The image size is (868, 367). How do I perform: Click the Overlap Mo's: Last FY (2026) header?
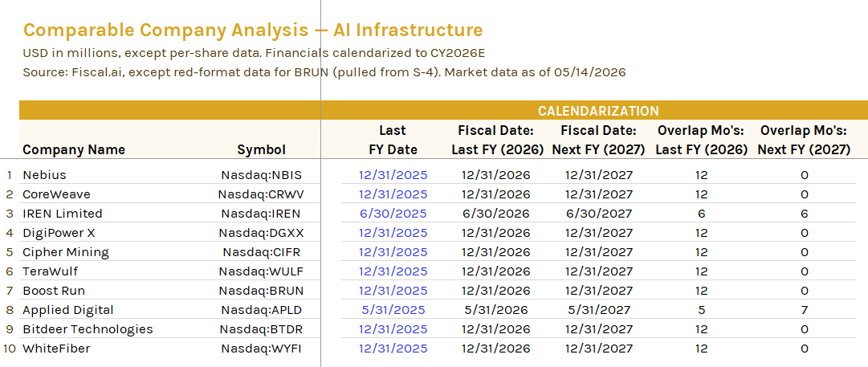(701, 140)
